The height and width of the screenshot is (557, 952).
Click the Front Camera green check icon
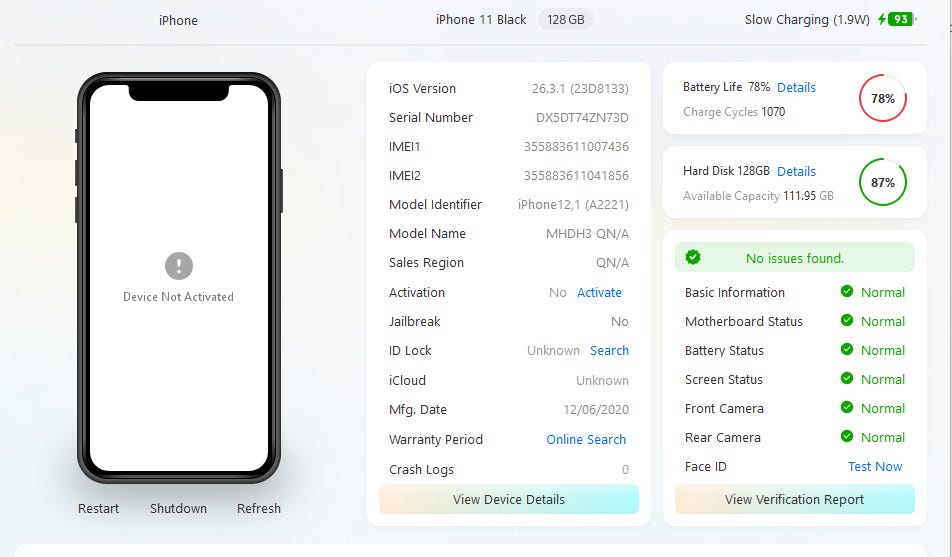(x=847, y=408)
